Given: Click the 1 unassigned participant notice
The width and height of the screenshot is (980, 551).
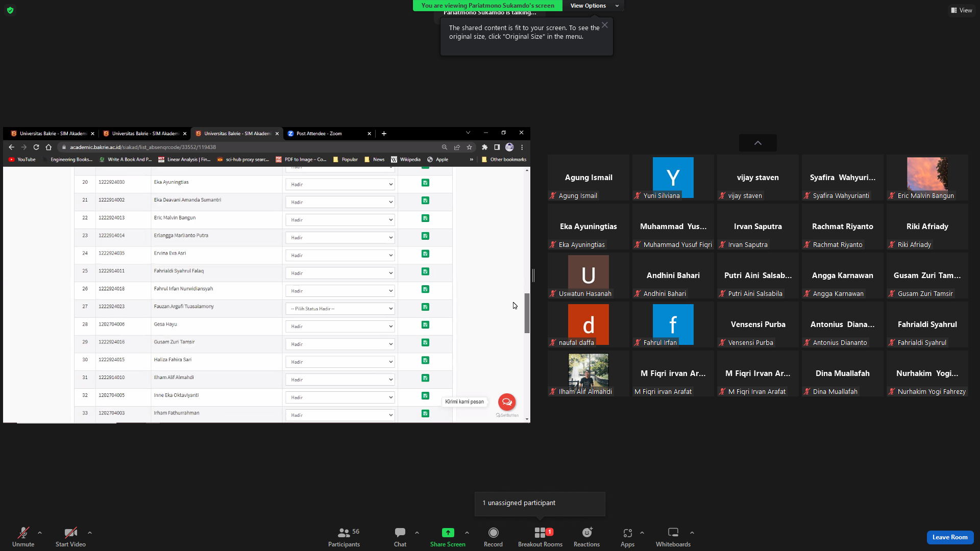Looking at the screenshot, I should [x=540, y=504].
